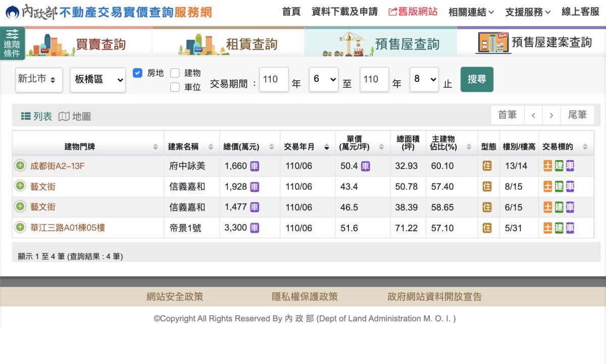Open the 新北市 city dropdown
Screen dimensions: 606x364
(x=39, y=79)
